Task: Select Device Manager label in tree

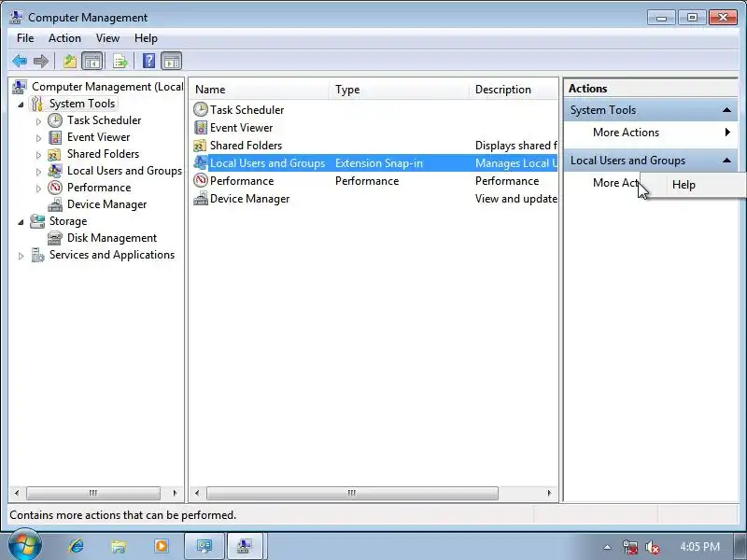Action: tap(106, 204)
